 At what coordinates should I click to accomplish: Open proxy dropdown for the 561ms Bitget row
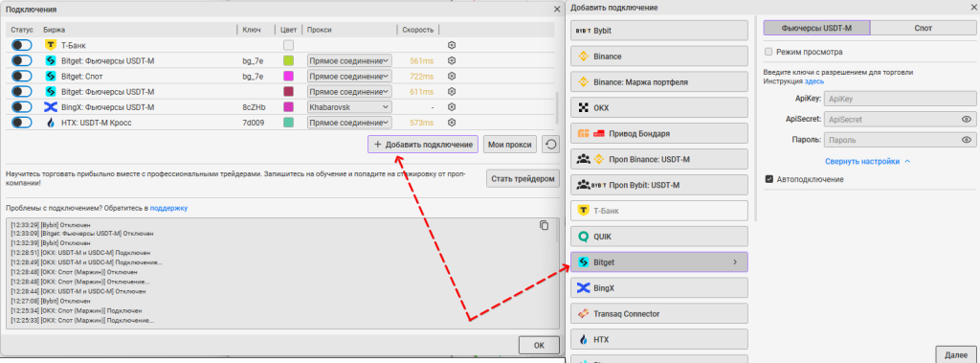[349, 60]
